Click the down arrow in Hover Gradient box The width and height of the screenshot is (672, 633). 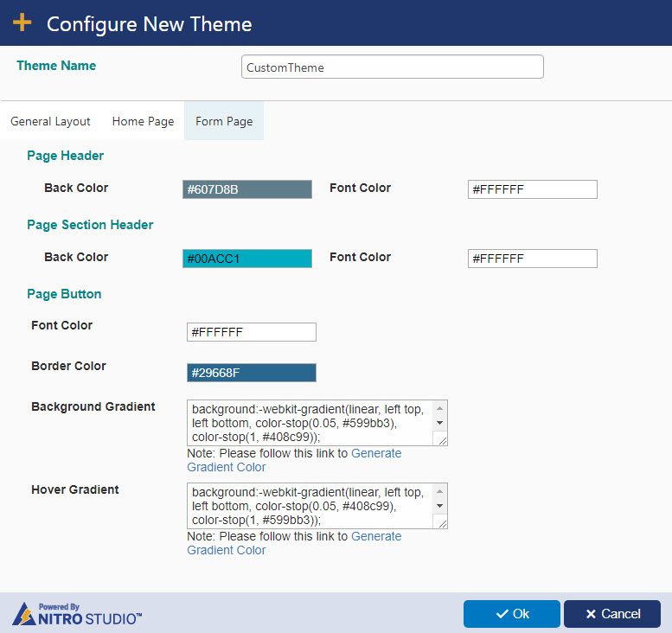coord(439,506)
